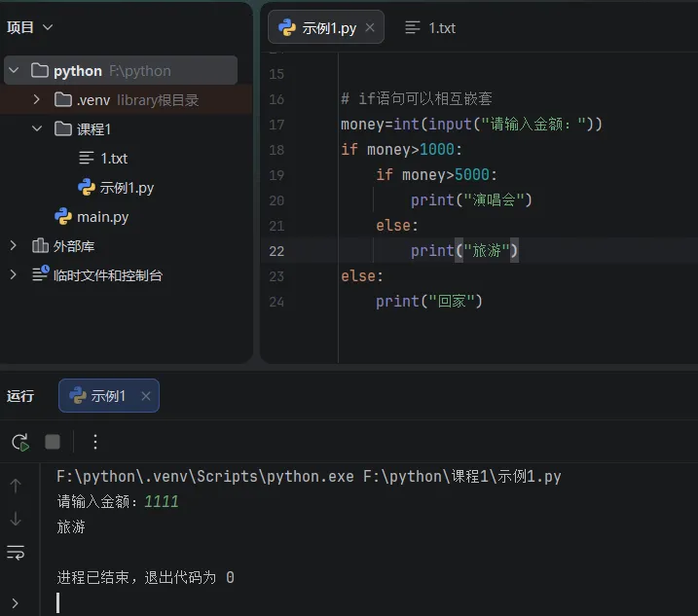
Task: Collapse the python root folder
Action: pos(14,70)
